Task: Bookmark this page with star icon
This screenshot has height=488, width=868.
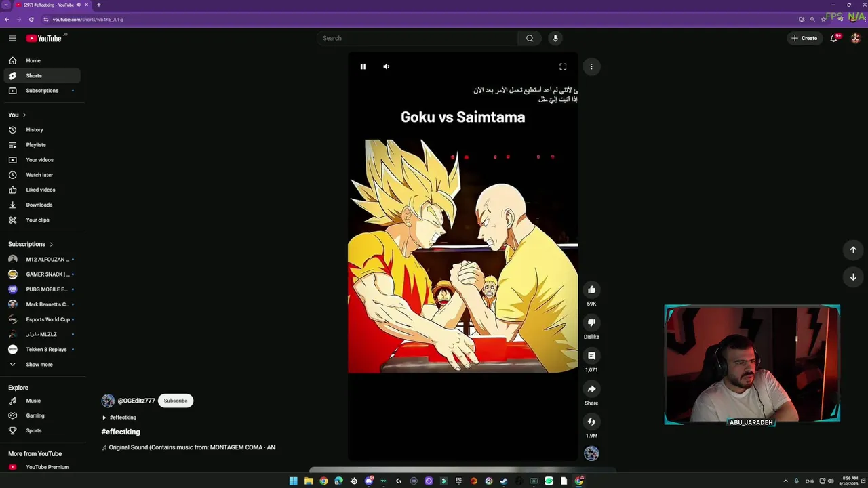Action: [823, 20]
